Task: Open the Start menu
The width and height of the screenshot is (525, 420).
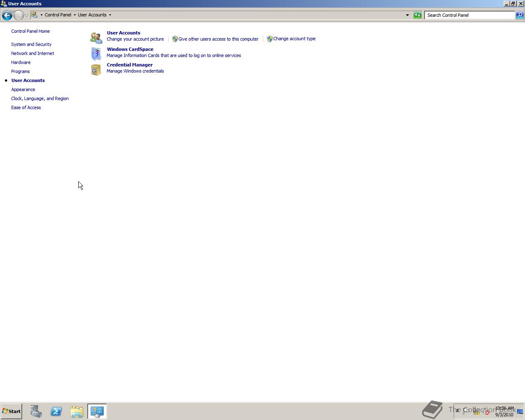Action: coord(11,411)
